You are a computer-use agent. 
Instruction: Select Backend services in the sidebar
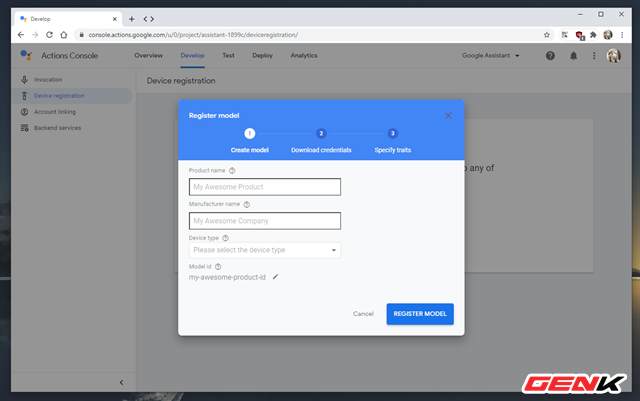pyautogui.click(x=71, y=128)
